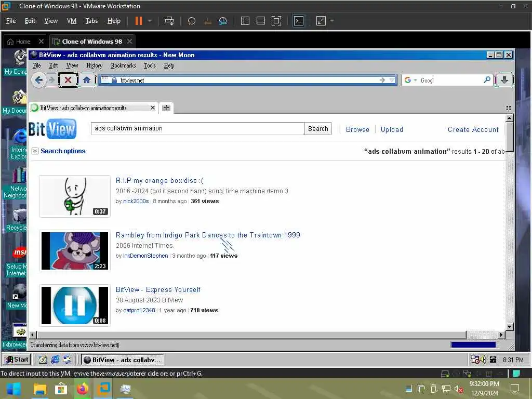Click the horizontal scrollbar right arrow
The width and height of the screenshot is (532, 399).
(x=501, y=335)
